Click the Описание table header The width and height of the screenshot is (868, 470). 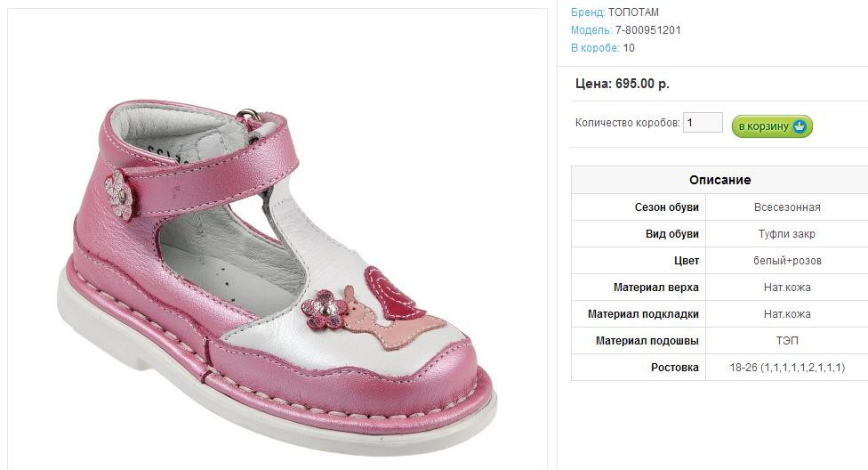(x=719, y=180)
